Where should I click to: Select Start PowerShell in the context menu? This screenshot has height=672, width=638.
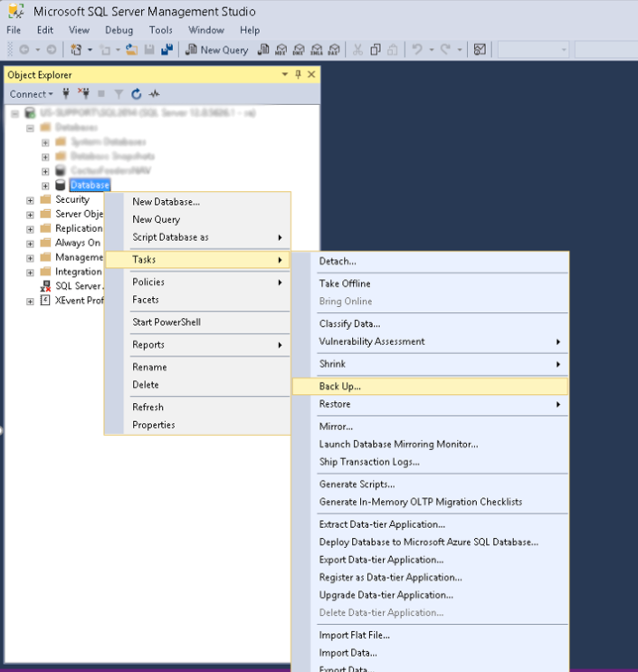click(197, 322)
